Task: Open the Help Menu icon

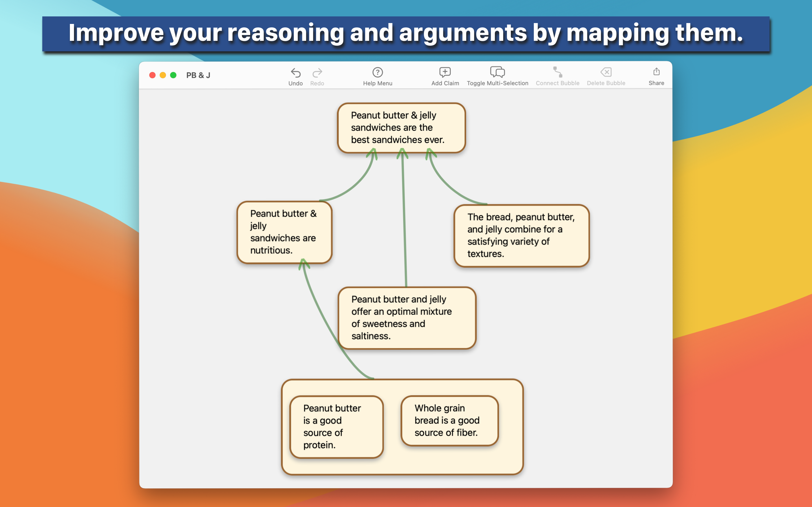Action: [378, 72]
